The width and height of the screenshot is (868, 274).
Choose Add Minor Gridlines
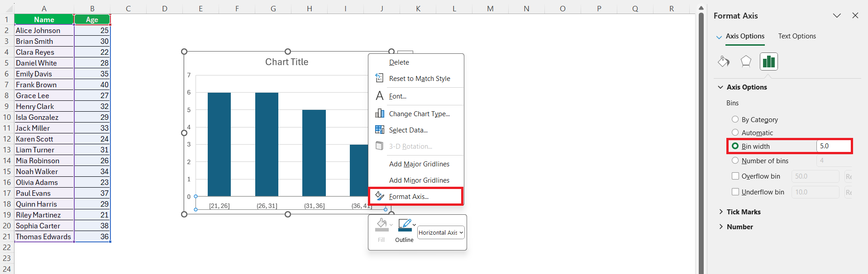tap(416, 180)
